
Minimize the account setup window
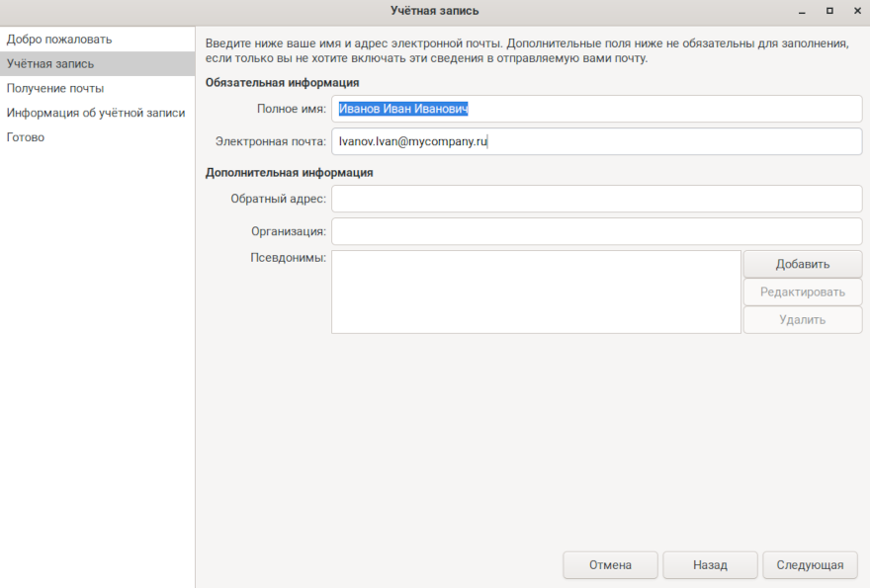[801, 11]
